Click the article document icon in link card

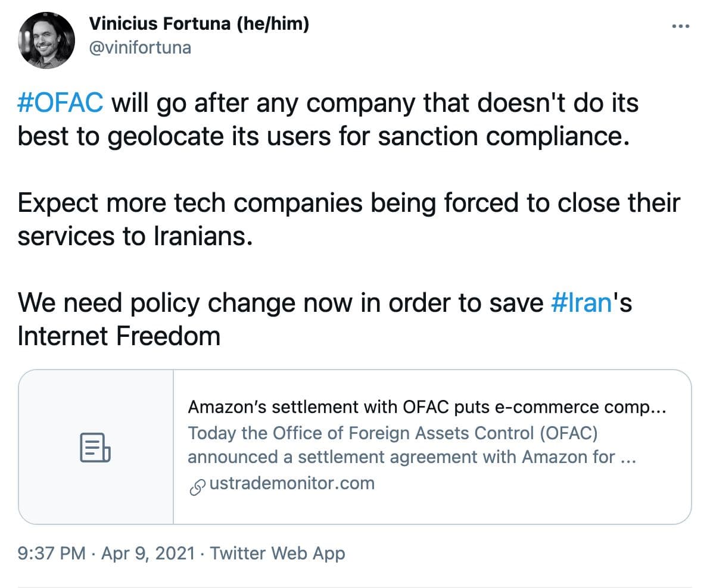[95, 448]
